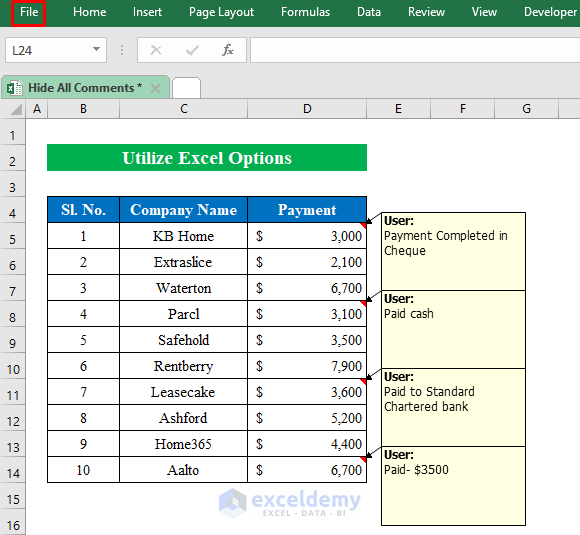The width and height of the screenshot is (580, 535).
Task: Open the File menu tab
Action: 28,12
